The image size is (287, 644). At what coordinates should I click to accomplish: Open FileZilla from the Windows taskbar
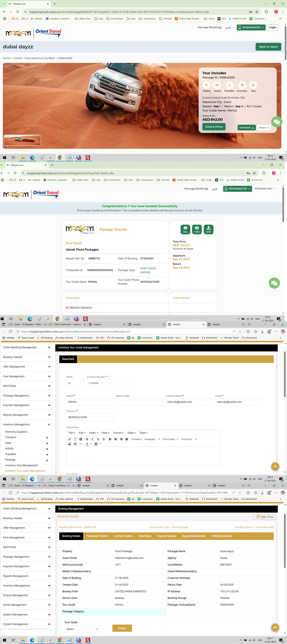point(88,158)
